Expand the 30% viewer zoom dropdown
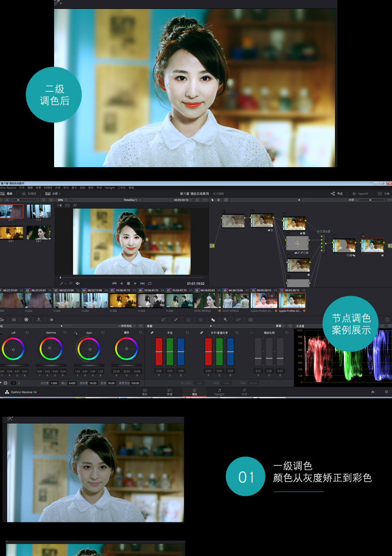 [63, 200]
